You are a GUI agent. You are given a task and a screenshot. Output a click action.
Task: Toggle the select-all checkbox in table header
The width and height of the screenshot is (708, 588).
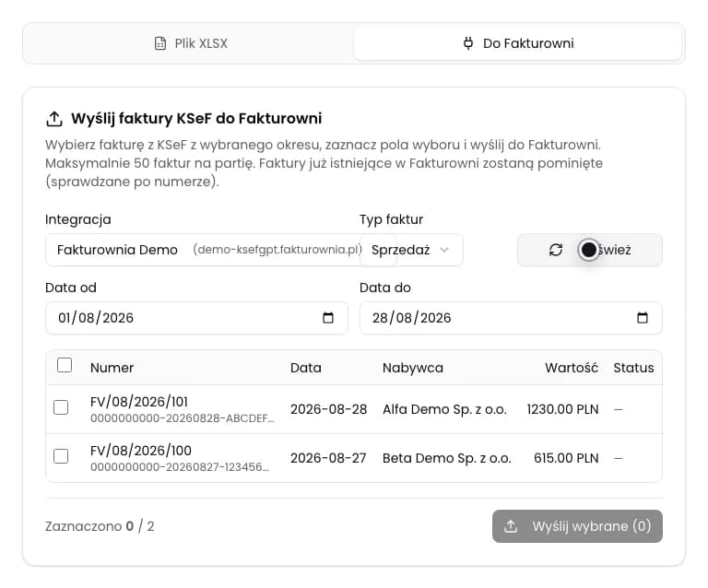point(65,365)
